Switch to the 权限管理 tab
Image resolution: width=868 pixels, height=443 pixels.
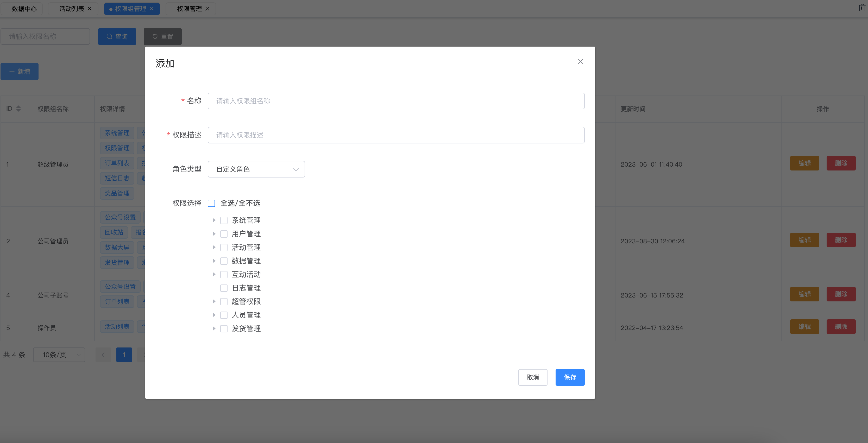[189, 9]
